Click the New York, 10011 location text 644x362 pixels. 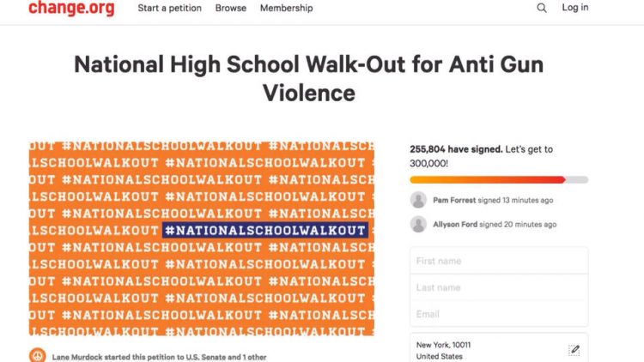[x=443, y=345]
